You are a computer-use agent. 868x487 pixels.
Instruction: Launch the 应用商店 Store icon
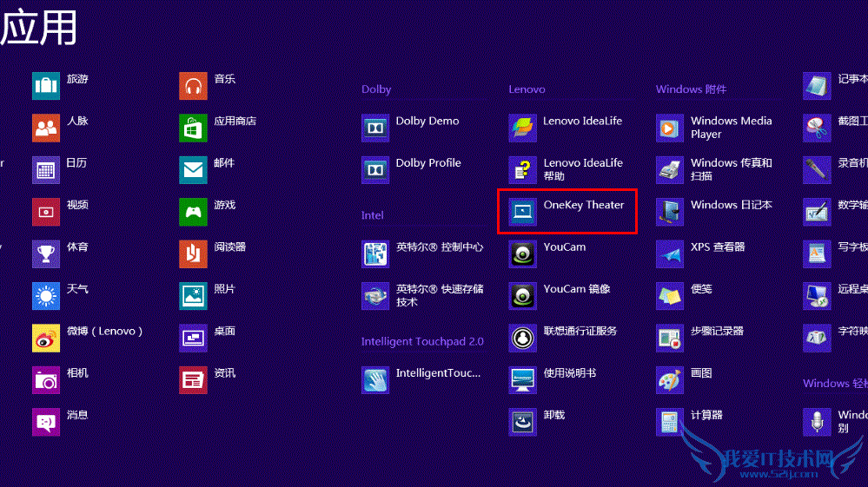(x=193, y=128)
